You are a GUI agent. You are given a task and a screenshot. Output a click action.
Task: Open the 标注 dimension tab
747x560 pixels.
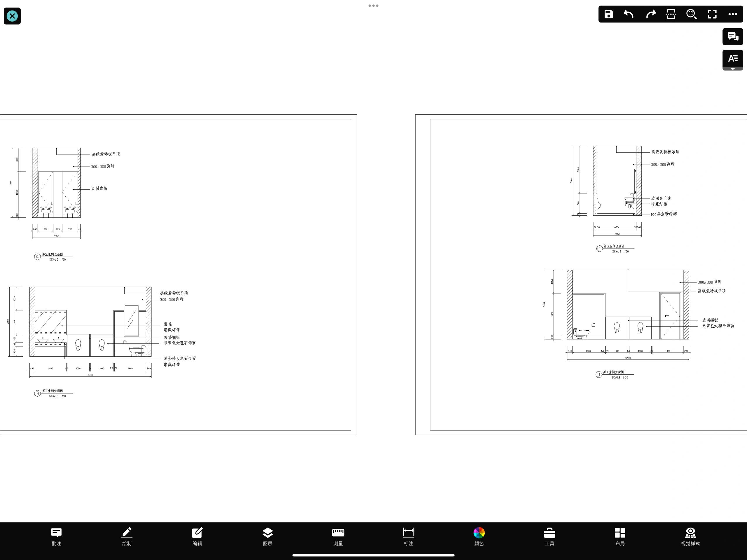point(409,537)
